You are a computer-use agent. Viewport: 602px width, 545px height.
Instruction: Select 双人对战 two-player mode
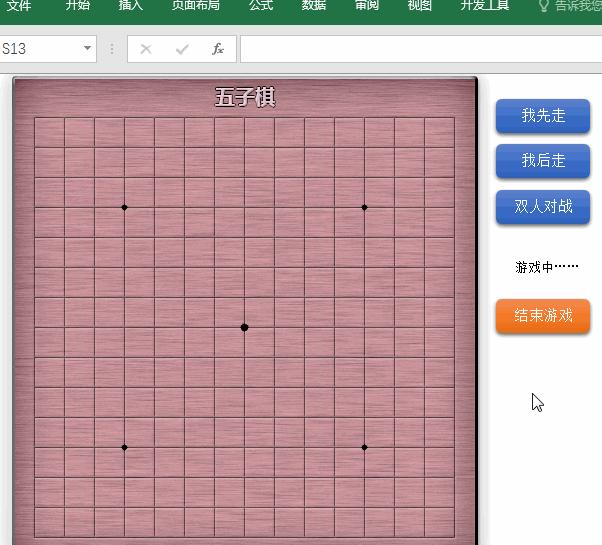[543, 206]
